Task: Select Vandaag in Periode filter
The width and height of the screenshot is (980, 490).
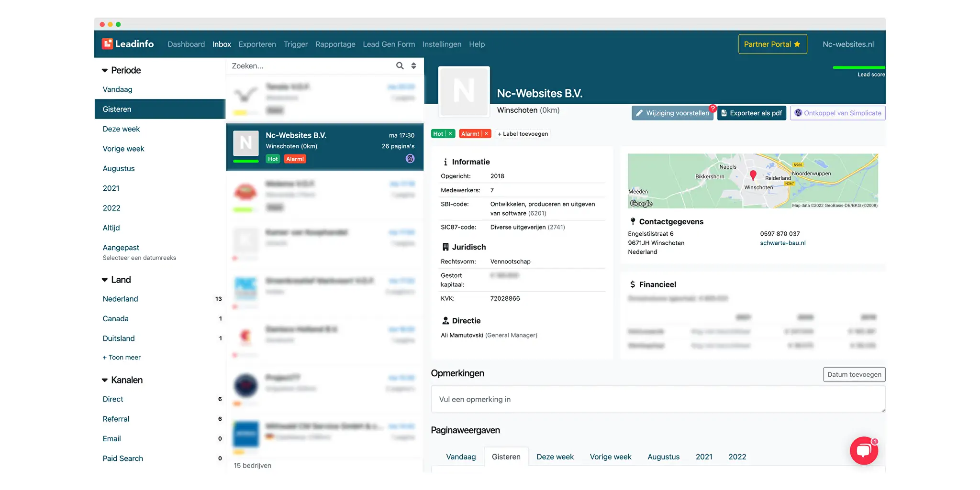Action: (117, 89)
